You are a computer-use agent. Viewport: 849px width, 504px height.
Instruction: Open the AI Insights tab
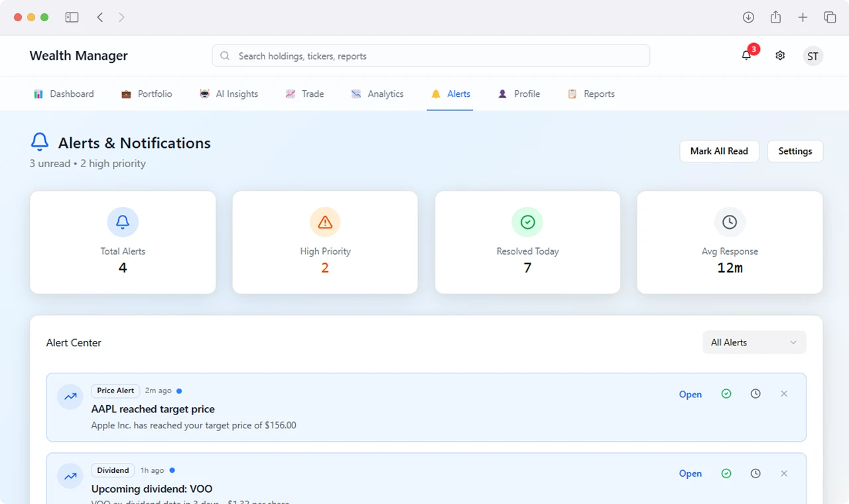[x=229, y=94]
